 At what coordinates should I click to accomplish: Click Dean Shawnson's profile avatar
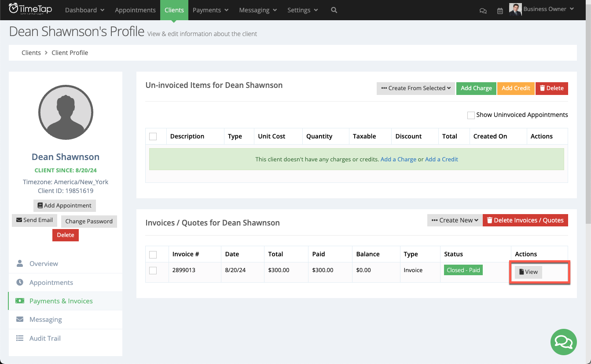[66, 112]
